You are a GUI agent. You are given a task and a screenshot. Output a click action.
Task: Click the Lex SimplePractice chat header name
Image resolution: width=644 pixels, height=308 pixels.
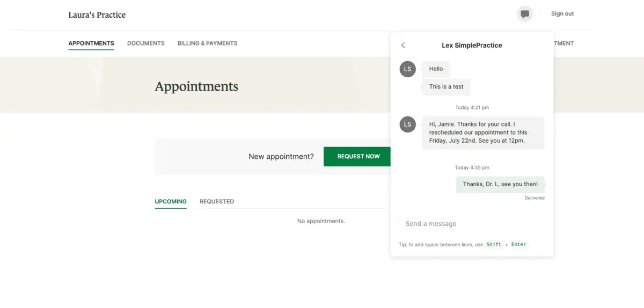point(472,46)
